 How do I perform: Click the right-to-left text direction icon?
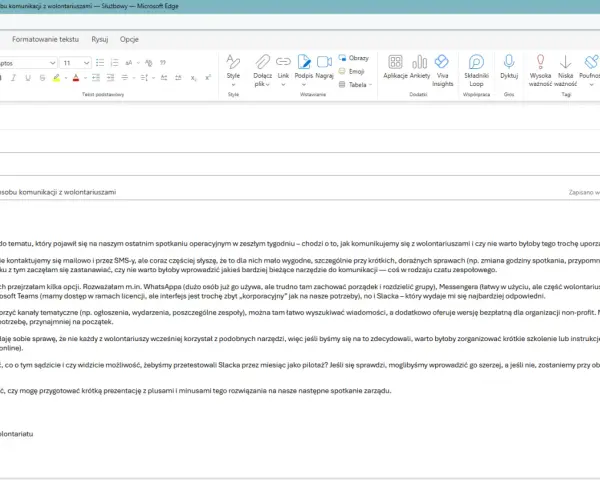coord(178,78)
